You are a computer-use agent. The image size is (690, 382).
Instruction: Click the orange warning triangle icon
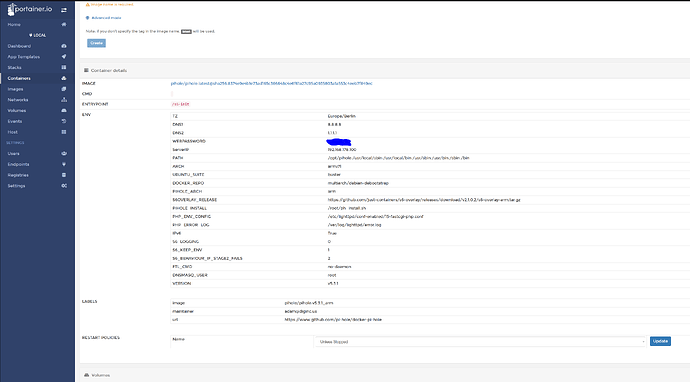(88, 4)
